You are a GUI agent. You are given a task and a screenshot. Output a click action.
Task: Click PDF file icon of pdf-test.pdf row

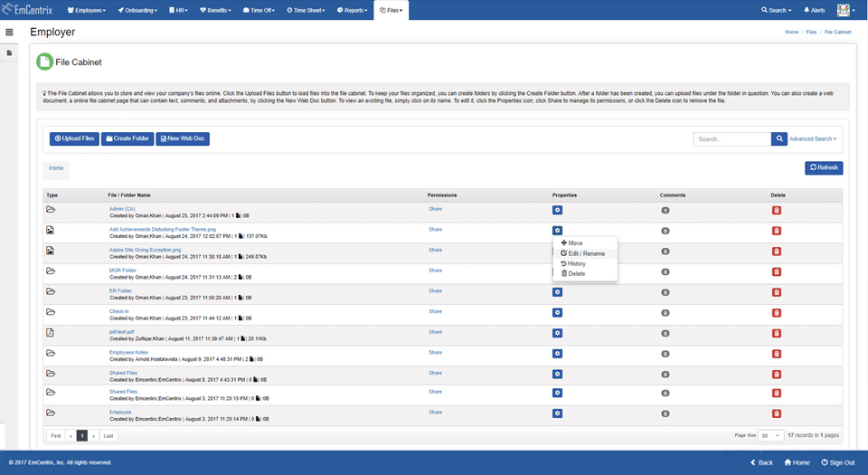pos(50,332)
